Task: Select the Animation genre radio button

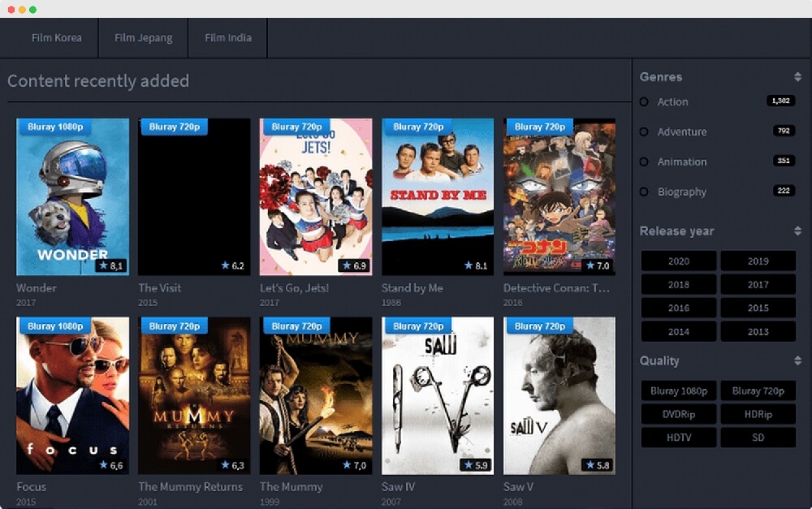Action: pyautogui.click(x=644, y=162)
